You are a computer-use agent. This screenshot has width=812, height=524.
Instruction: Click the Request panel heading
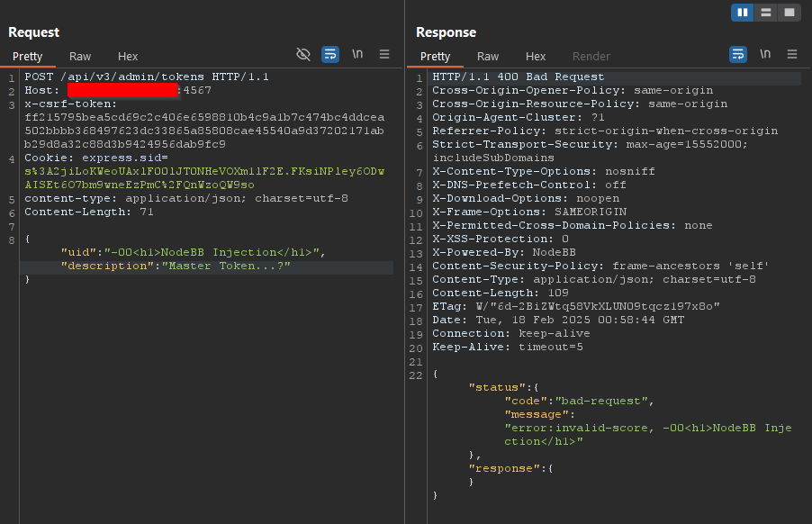pos(35,32)
